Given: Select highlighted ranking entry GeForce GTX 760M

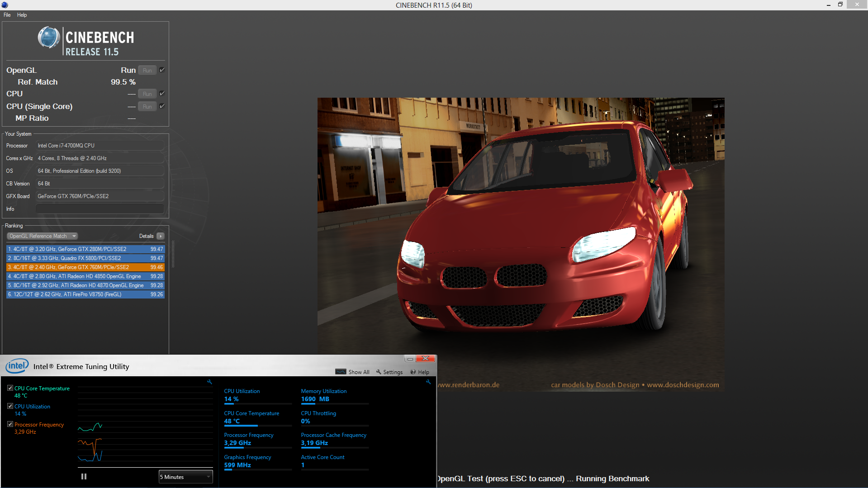Looking at the screenshot, I should (85, 267).
